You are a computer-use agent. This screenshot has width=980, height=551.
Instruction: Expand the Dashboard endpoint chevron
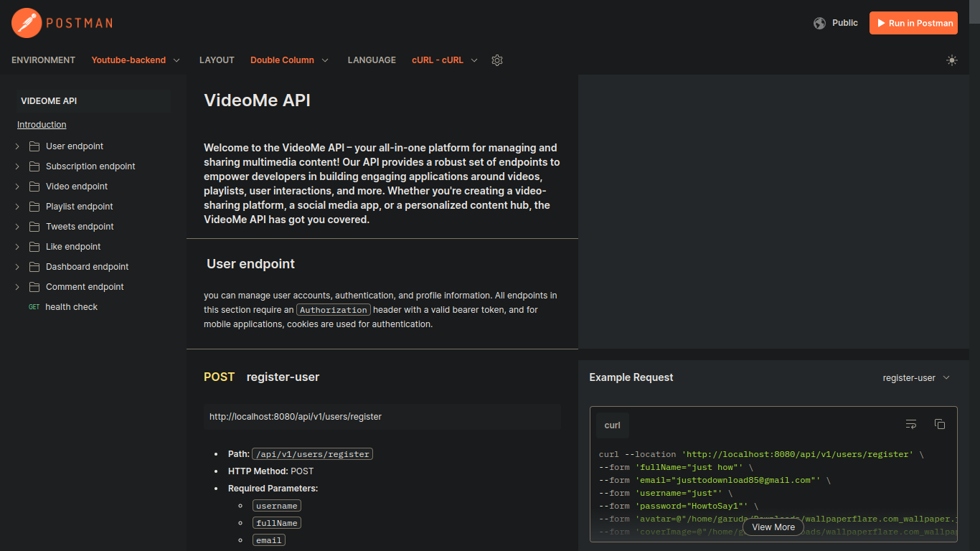click(17, 267)
